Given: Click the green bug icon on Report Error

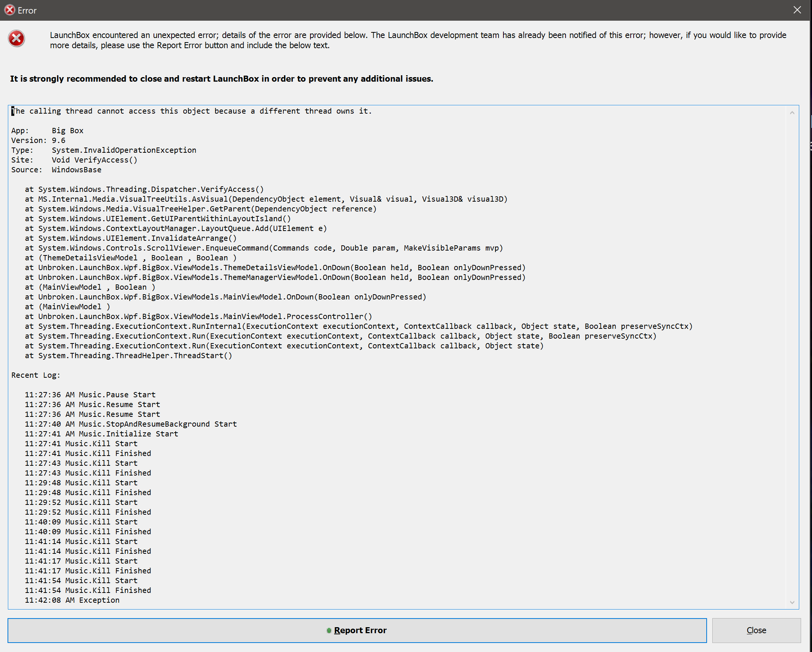Looking at the screenshot, I should tap(329, 631).
